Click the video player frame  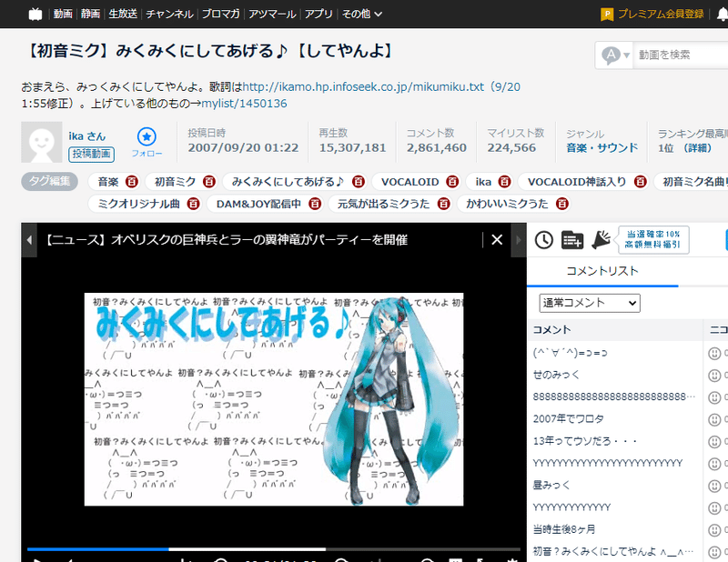pyautogui.click(x=274, y=399)
